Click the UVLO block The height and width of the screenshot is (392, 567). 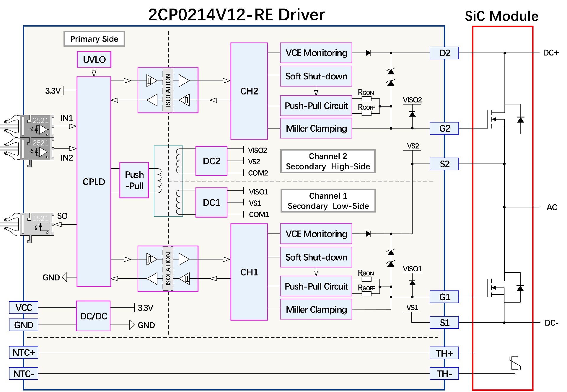click(x=94, y=60)
